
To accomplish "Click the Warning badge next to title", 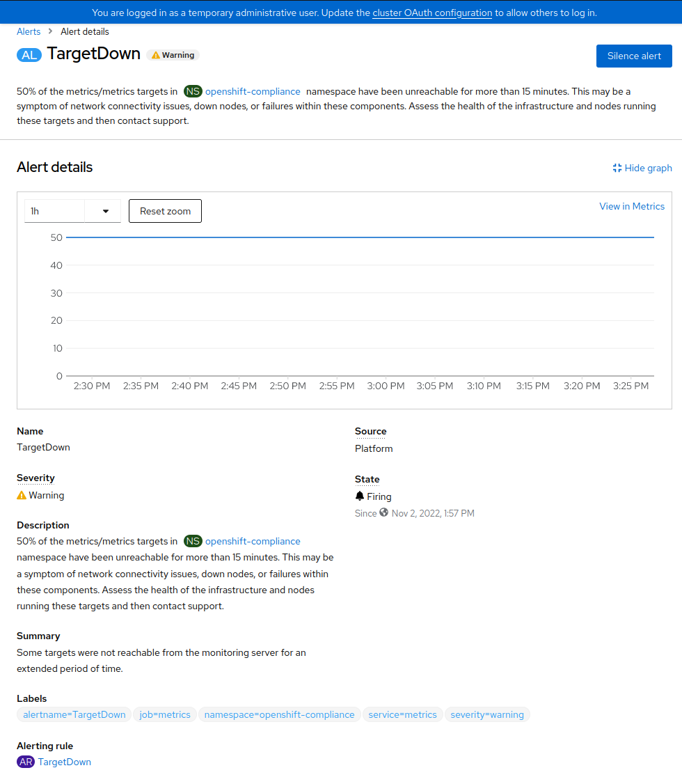I will pos(173,55).
